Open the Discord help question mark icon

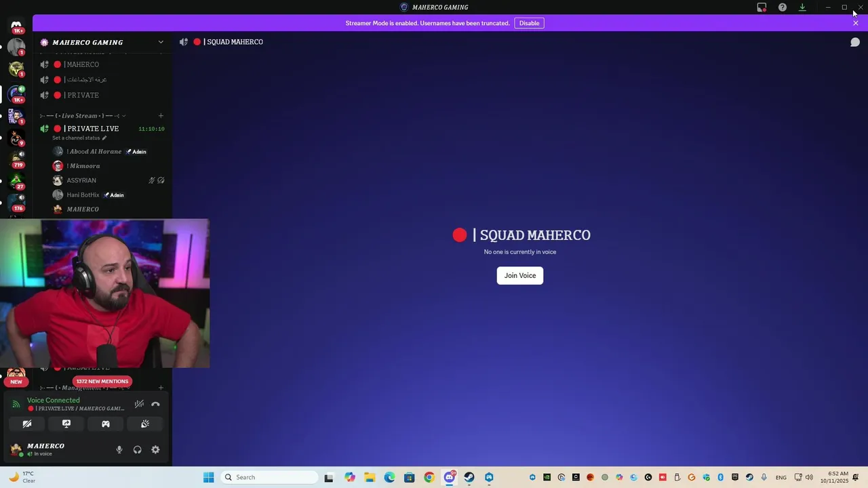(783, 7)
